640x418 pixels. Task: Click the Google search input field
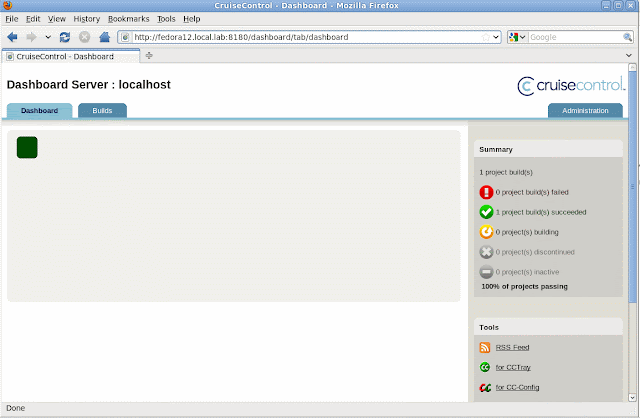(x=576, y=37)
